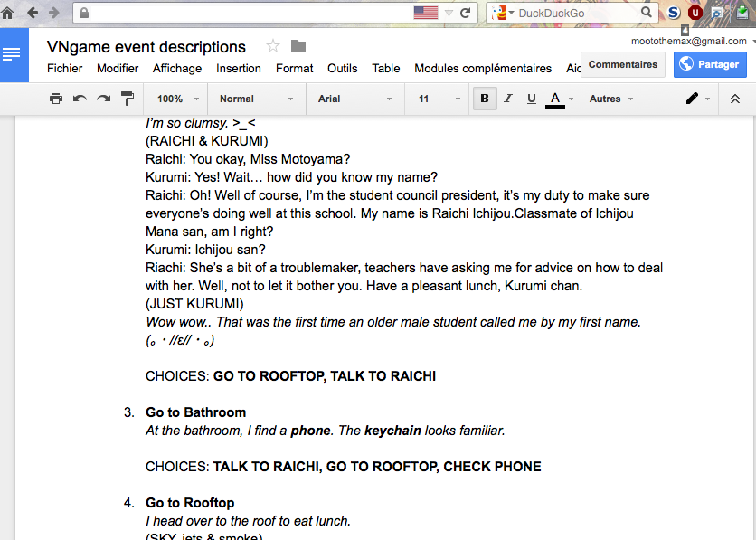
Task: Open the Format menu
Action: [294, 69]
